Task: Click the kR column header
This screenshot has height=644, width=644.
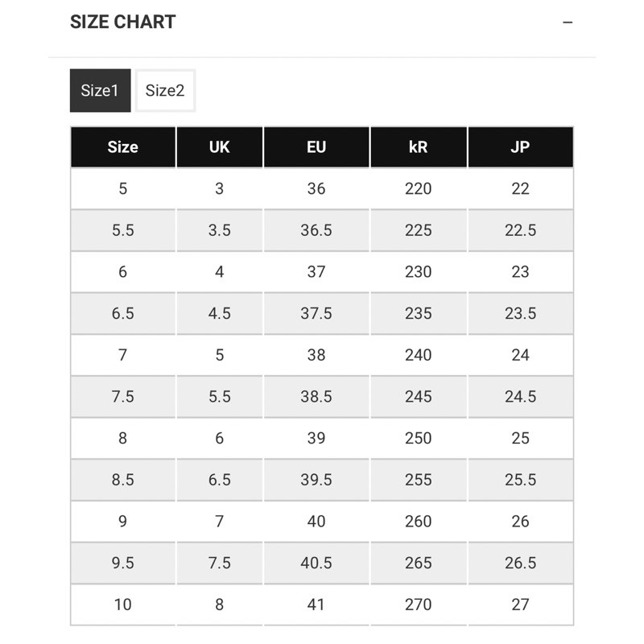Action: pyautogui.click(x=419, y=147)
